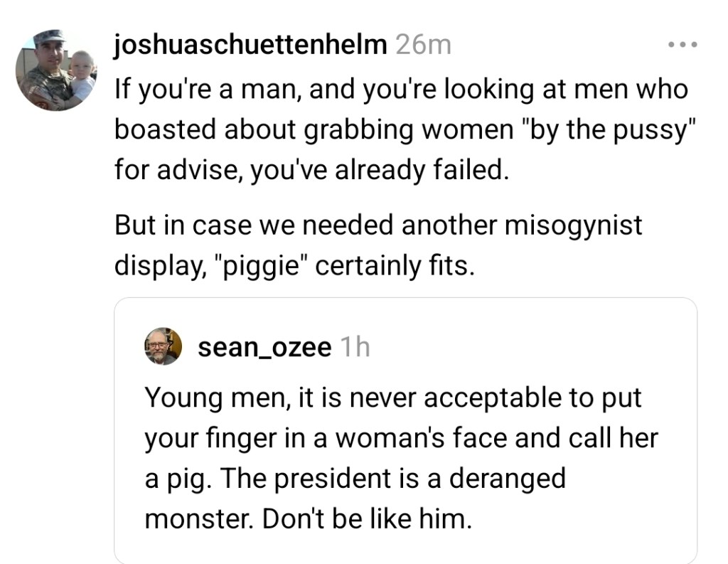The height and width of the screenshot is (564, 728).
Task: Click the 26m post timestamp
Action: tap(423, 45)
